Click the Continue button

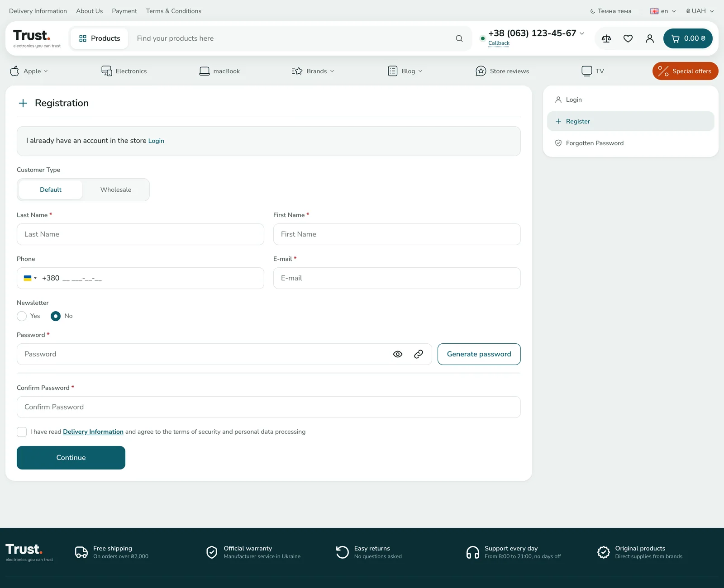pyautogui.click(x=71, y=458)
